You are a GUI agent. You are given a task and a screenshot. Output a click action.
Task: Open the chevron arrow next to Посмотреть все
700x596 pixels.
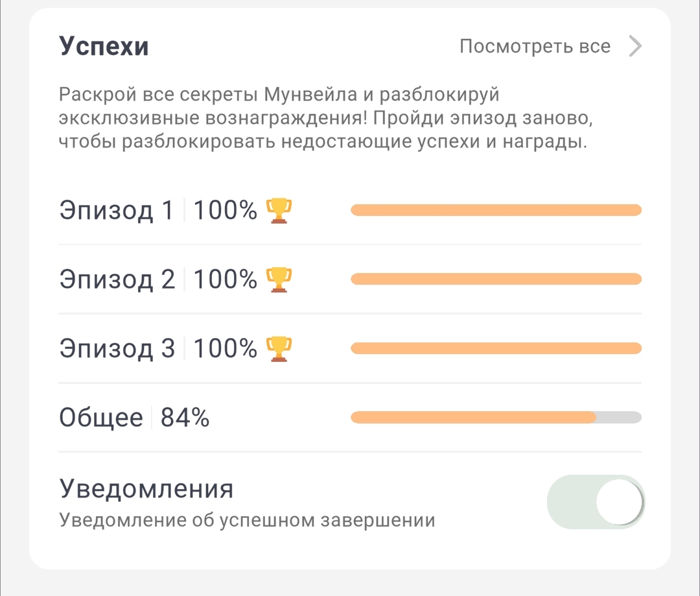[635, 46]
